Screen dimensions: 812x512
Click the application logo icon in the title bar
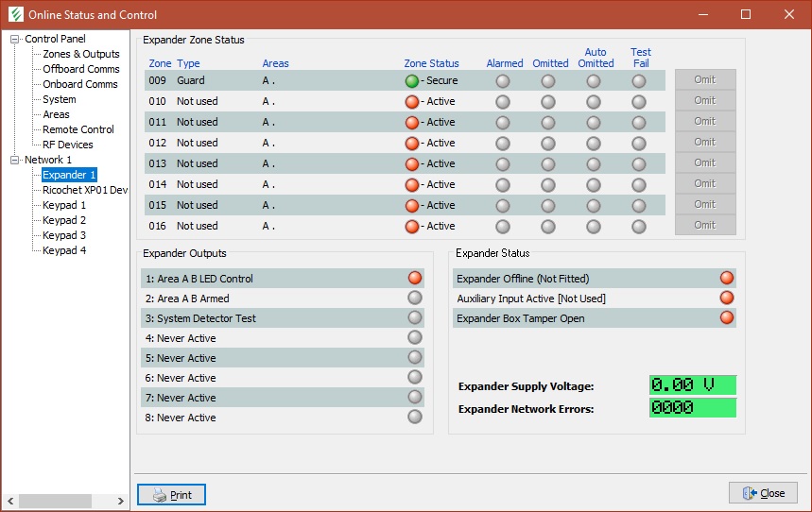click(14, 15)
